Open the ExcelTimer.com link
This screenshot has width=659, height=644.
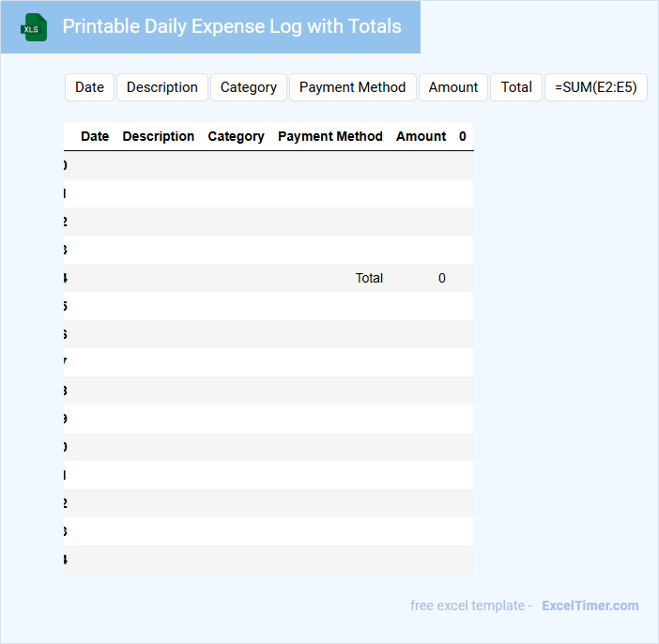click(x=590, y=606)
